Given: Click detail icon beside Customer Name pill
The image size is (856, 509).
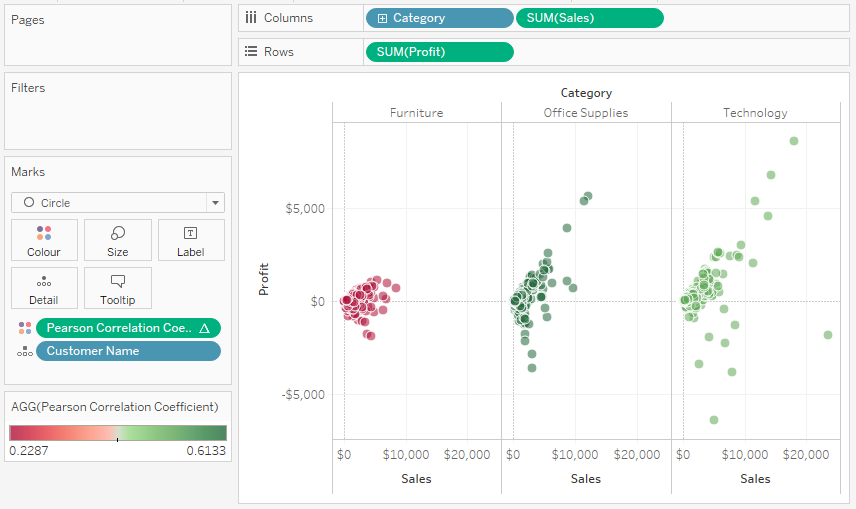Looking at the screenshot, I should point(25,352).
